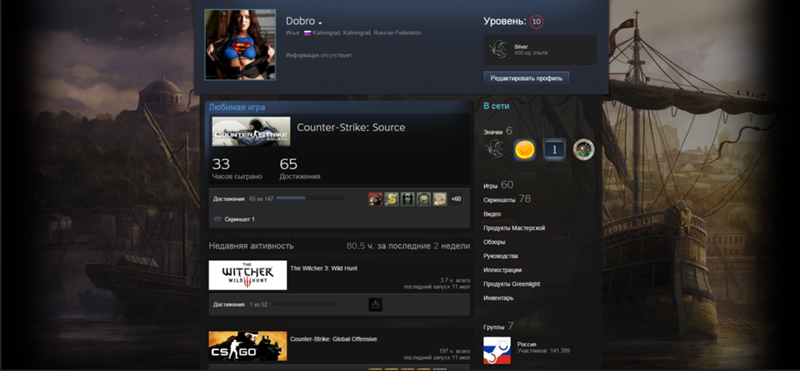Open the Witcher 3 achievement icon

(375, 305)
